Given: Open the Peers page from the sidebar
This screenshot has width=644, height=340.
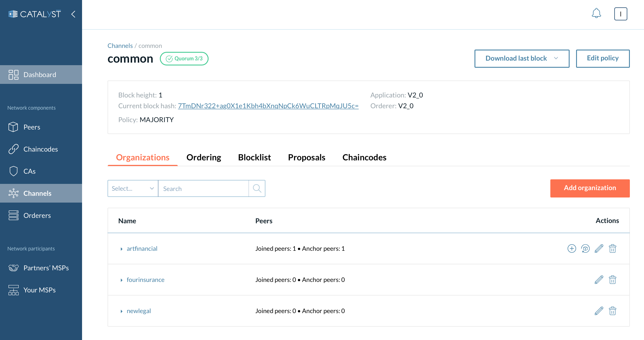Looking at the screenshot, I should click(32, 127).
